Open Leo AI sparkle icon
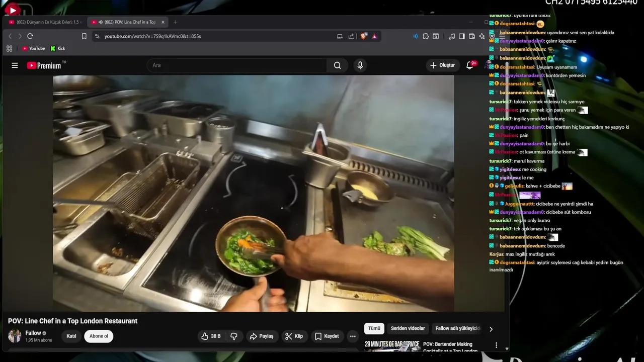Screen dimensions: 644x362 (481, 36)
